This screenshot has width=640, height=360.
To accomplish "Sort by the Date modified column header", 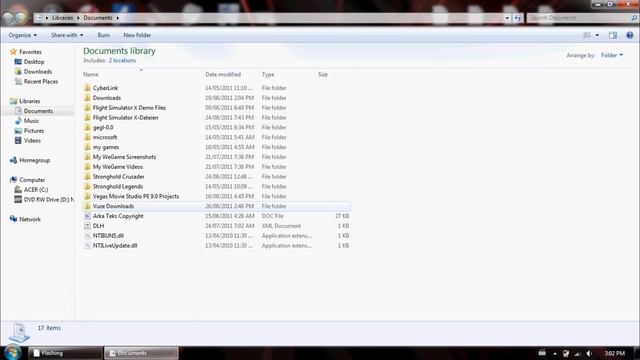I will pyautogui.click(x=223, y=74).
